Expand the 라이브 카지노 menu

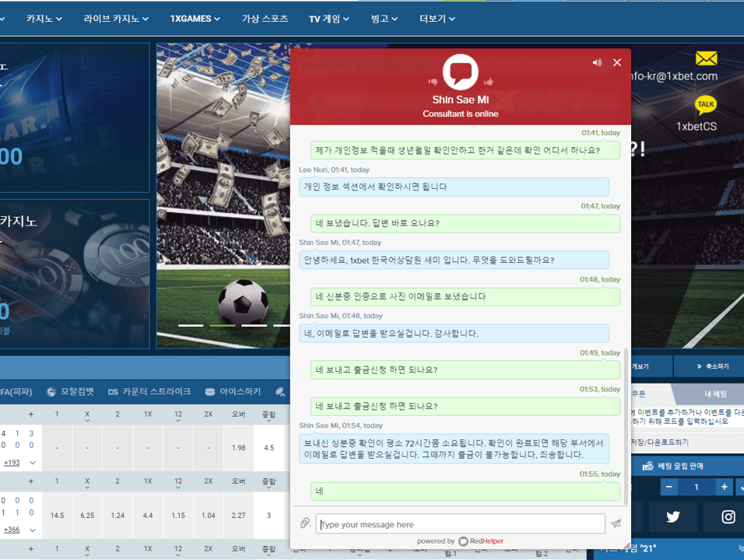point(116,19)
